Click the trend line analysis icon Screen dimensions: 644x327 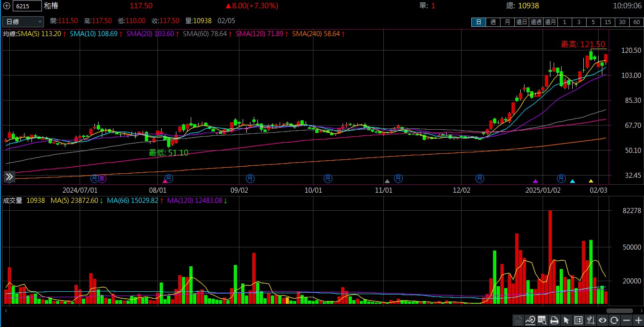pyautogui.click(x=531, y=320)
